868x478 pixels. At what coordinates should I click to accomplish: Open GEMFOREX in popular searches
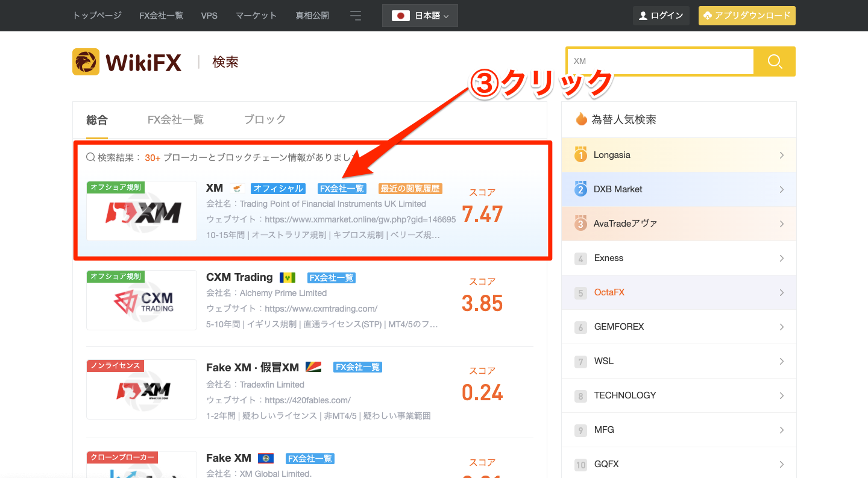point(619,327)
